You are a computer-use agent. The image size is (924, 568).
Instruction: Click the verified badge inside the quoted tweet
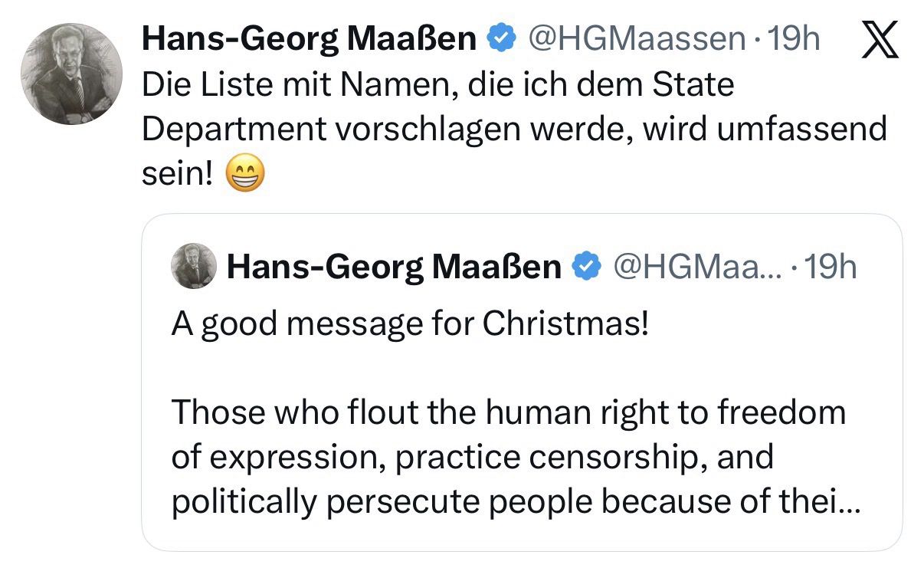(x=586, y=267)
